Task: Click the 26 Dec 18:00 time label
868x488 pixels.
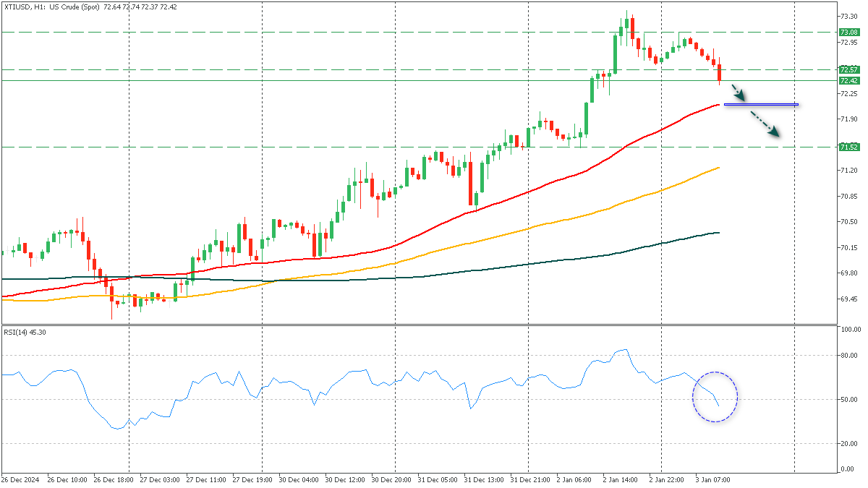Action: pyautogui.click(x=113, y=479)
